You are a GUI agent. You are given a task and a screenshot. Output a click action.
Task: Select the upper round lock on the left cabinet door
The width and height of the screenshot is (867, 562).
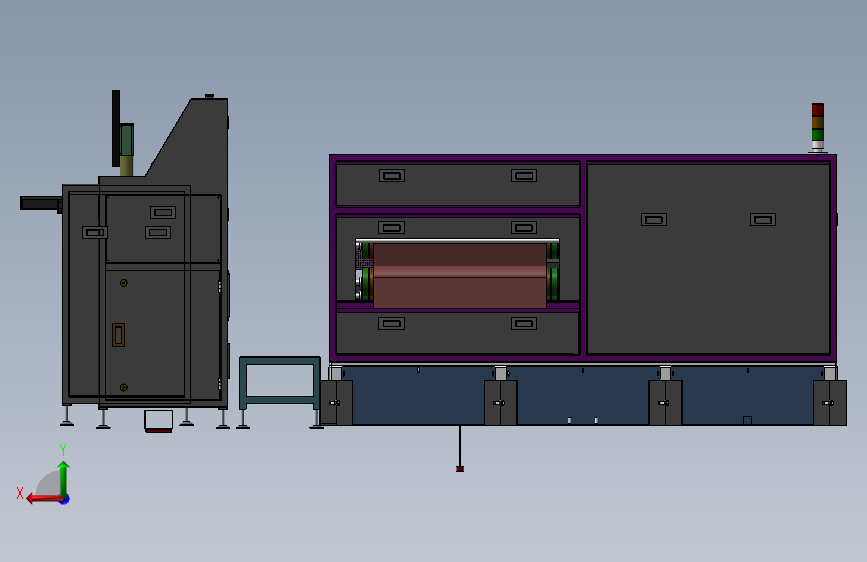[124, 283]
